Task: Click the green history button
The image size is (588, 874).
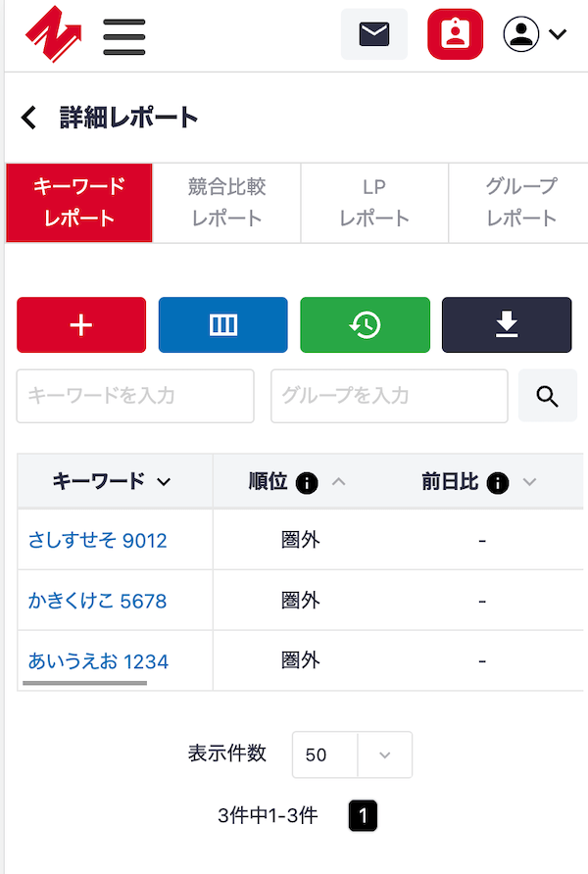Action: (365, 325)
